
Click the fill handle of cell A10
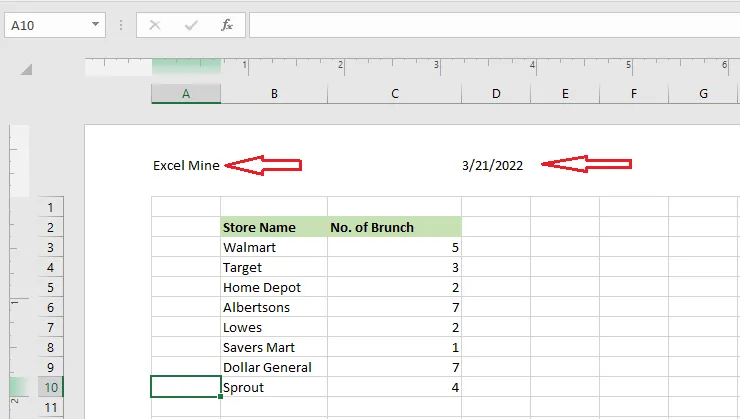pos(220,396)
